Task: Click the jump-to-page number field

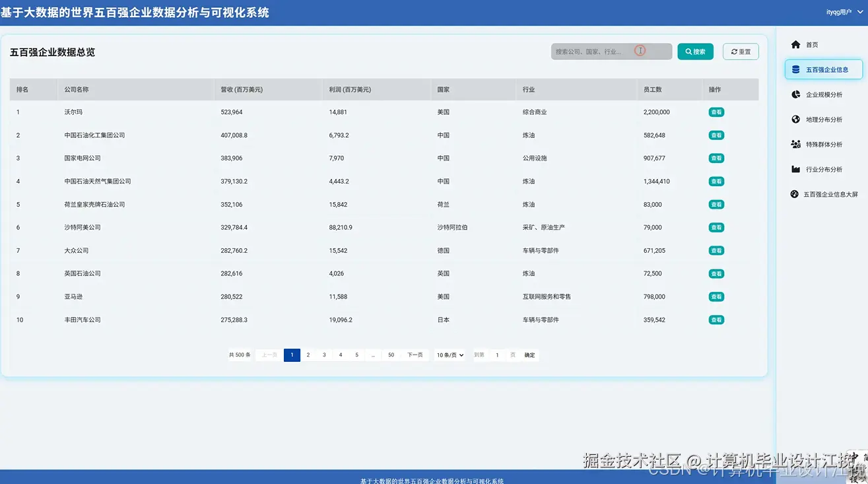Action: click(497, 355)
